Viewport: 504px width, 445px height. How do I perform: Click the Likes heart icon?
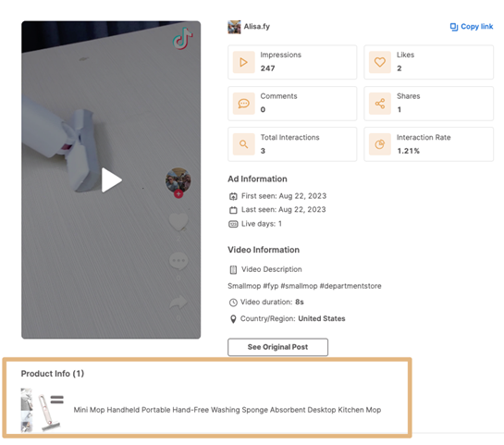pyautogui.click(x=379, y=62)
